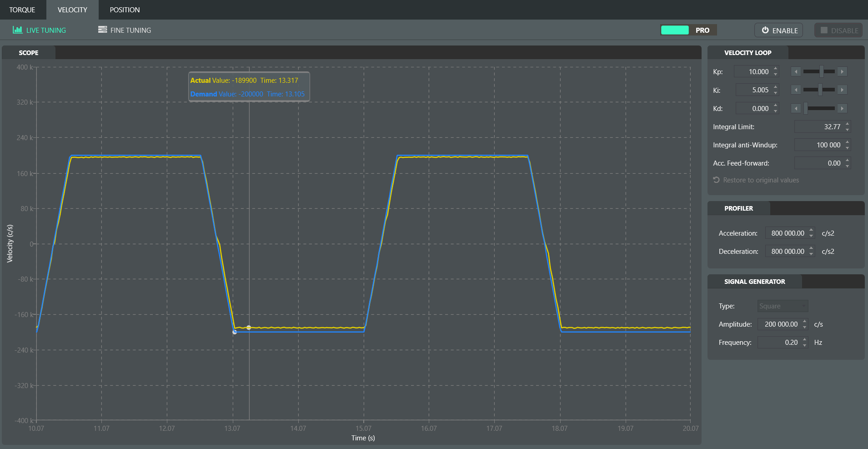Click the Frequency value field

pyautogui.click(x=783, y=343)
